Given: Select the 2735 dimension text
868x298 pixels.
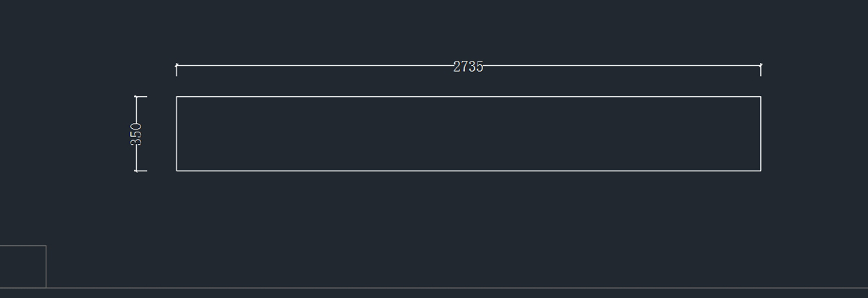Looking at the screenshot, I should coord(468,67).
